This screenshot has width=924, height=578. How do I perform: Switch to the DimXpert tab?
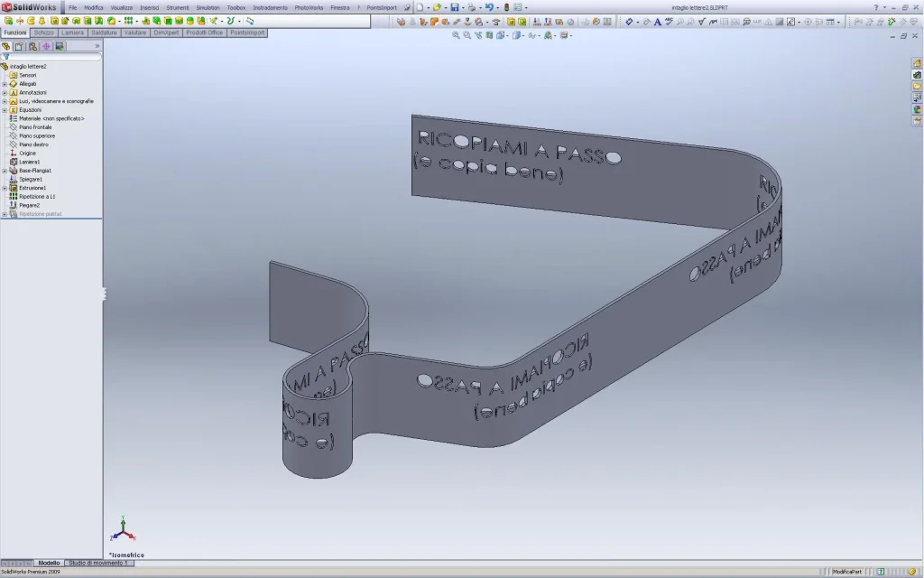tap(166, 33)
